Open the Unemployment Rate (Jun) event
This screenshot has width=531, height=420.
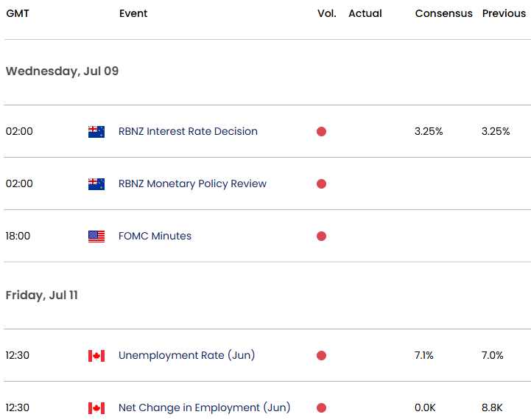[186, 356]
